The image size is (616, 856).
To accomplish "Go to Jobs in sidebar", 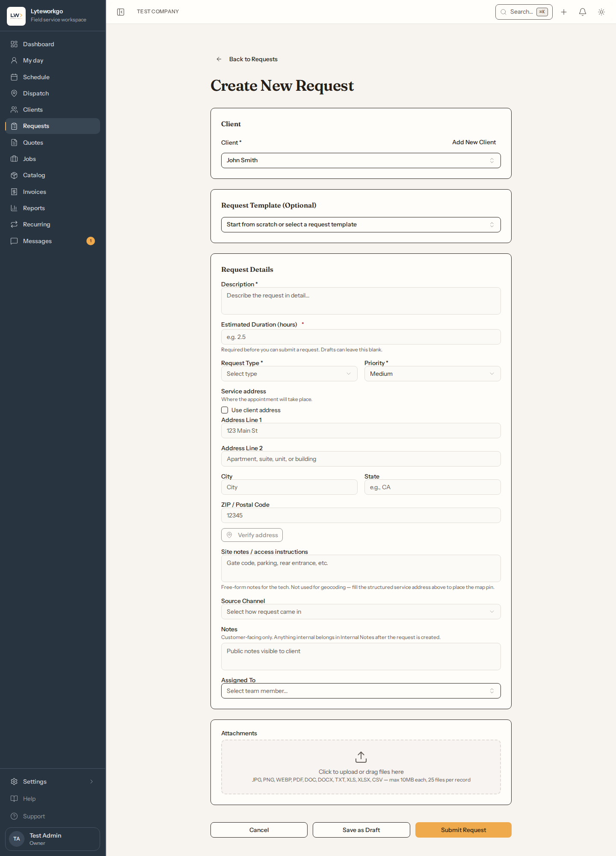I will pyautogui.click(x=53, y=159).
